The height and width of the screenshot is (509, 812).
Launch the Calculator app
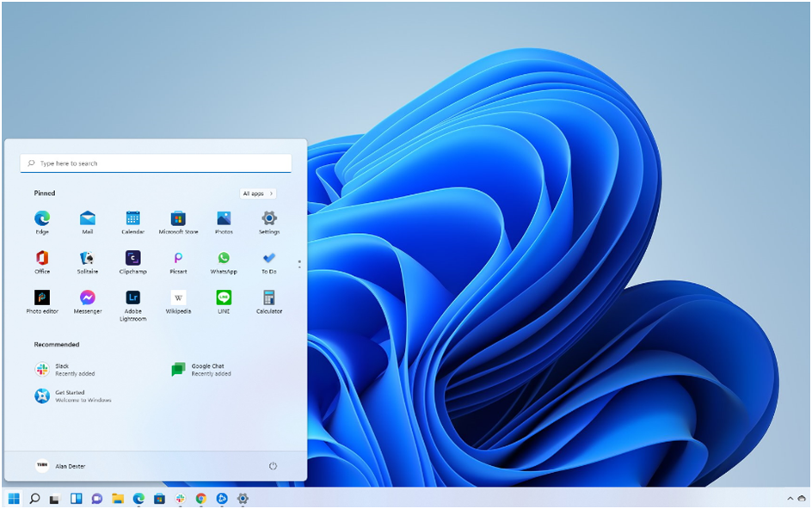coord(269,298)
